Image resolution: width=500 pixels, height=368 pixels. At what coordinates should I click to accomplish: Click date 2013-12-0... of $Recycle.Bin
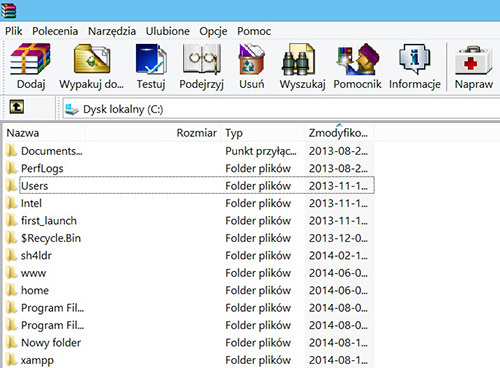[x=338, y=238]
